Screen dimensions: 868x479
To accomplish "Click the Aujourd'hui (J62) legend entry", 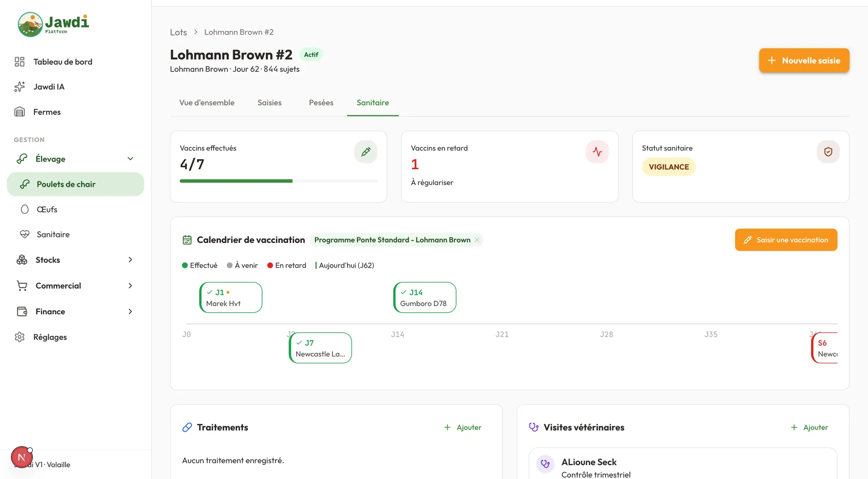I will point(345,266).
